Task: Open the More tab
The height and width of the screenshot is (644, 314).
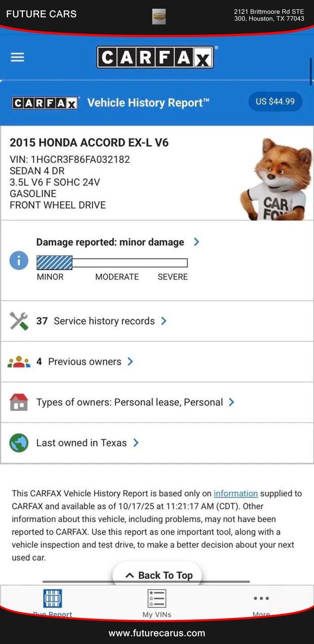Action: [261, 602]
